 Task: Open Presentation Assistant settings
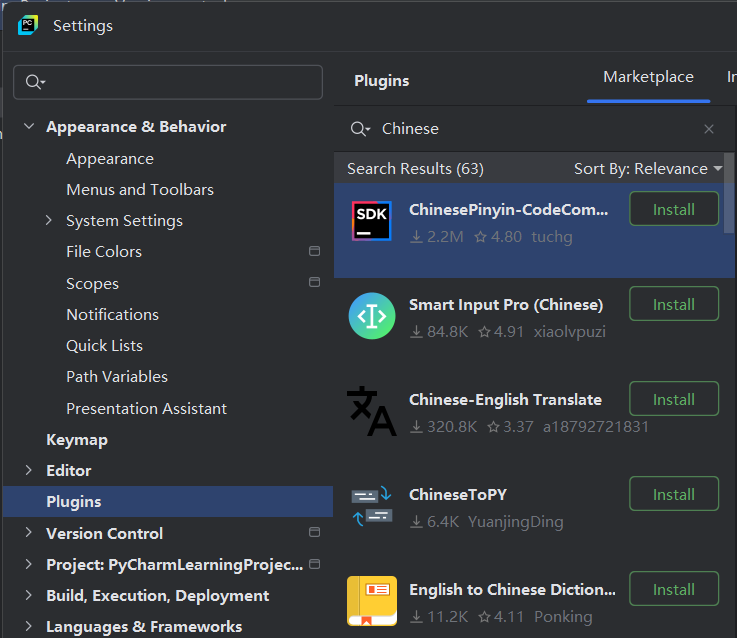[x=147, y=409]
